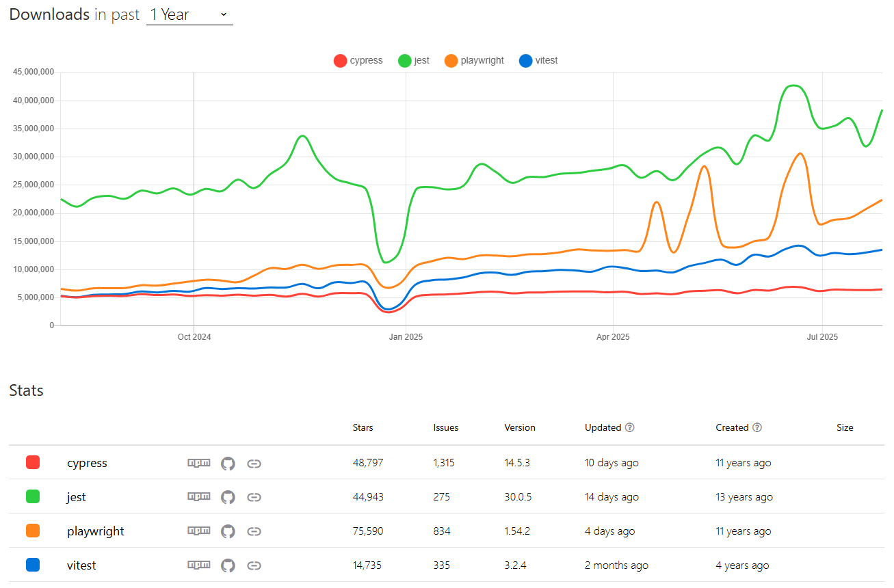Viewport: 894px width, 588px height.
Task: Click playwright version 1.54.2
Action: tap(518, 531)
